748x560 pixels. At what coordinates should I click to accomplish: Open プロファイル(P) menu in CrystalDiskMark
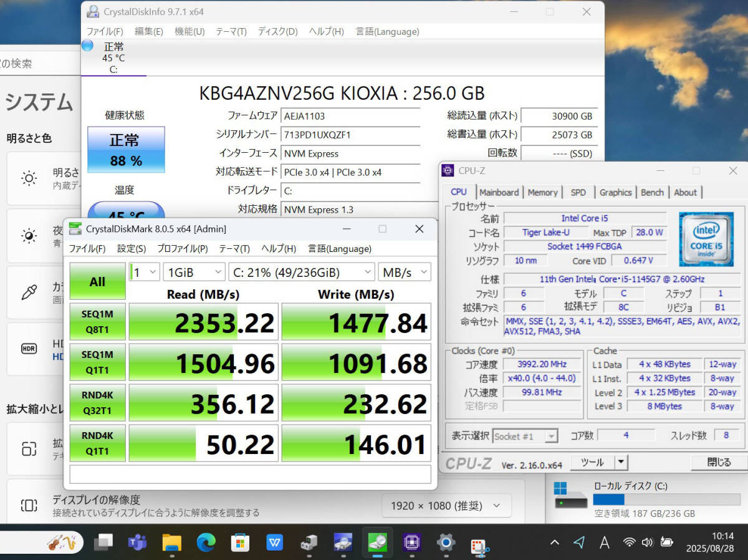click(x=182, y=249)
